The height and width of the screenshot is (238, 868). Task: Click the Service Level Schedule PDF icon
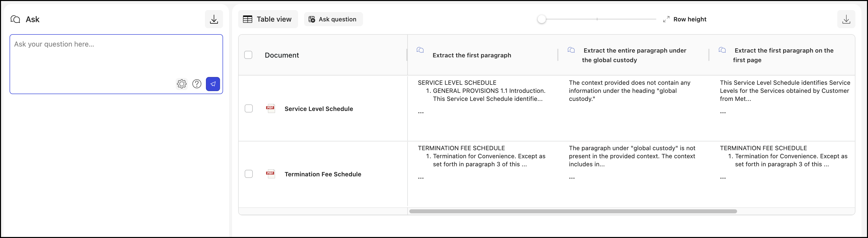pos(270,108)
